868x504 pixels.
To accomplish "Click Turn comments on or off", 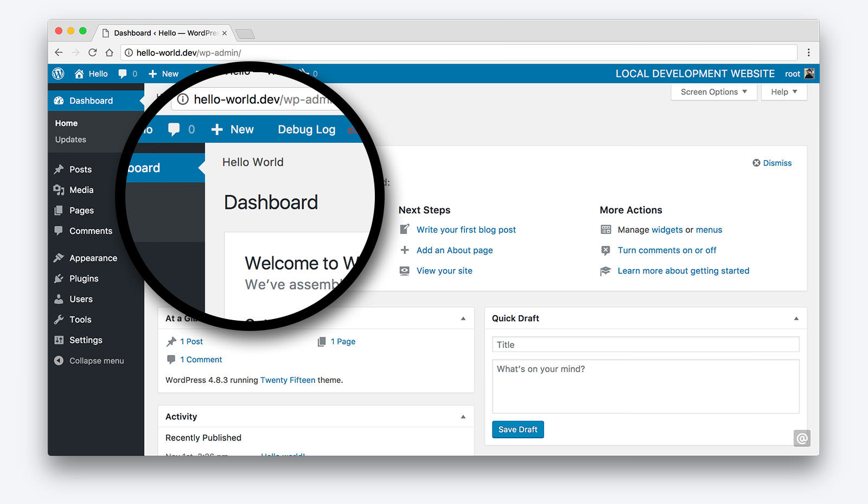I will [667, 250].
